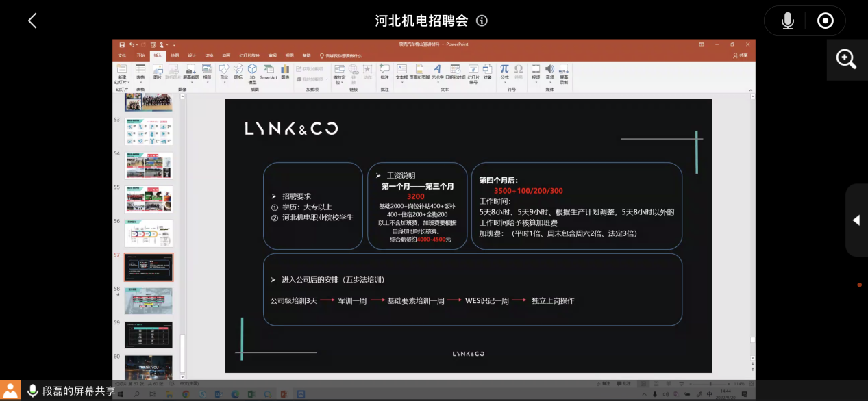Click the red 3200 salary figure
This screenshot has height=401, width=868.
pos(416,196)
